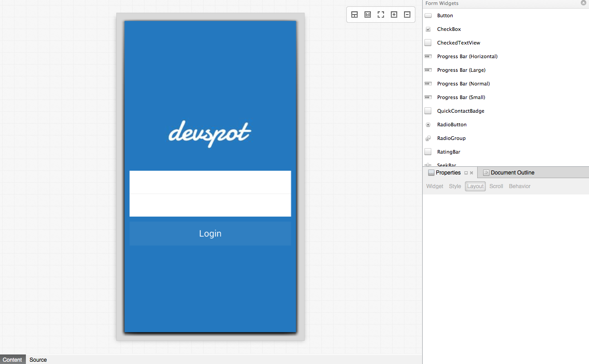Select the CheckedTextView widget icon
This screenshot has width=589, height=364.
coord(428,43)
